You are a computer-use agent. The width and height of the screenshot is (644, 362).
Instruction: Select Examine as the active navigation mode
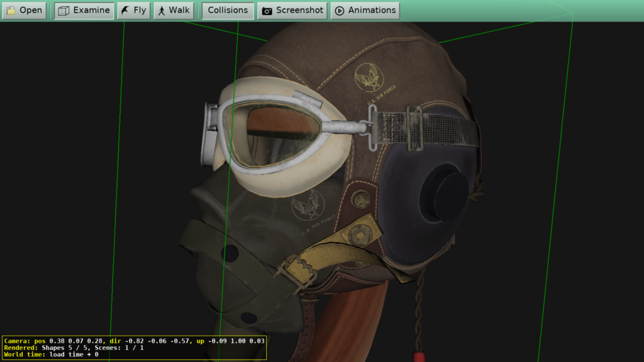click(x=84, y=10)
